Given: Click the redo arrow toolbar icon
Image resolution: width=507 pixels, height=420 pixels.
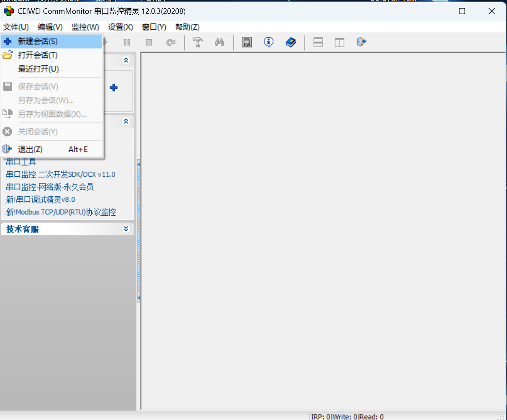Looking at the screenshot, I should point(170,42).
